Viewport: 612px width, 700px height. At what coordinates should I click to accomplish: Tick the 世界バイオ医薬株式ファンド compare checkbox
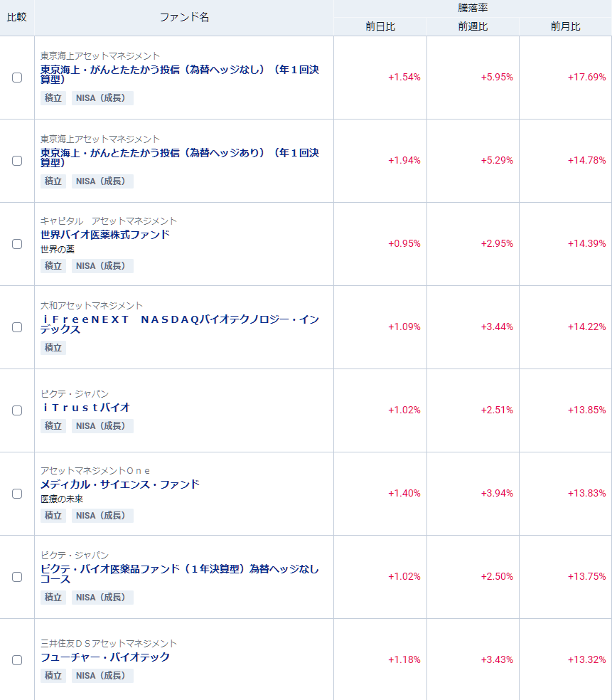coord(17,244)
